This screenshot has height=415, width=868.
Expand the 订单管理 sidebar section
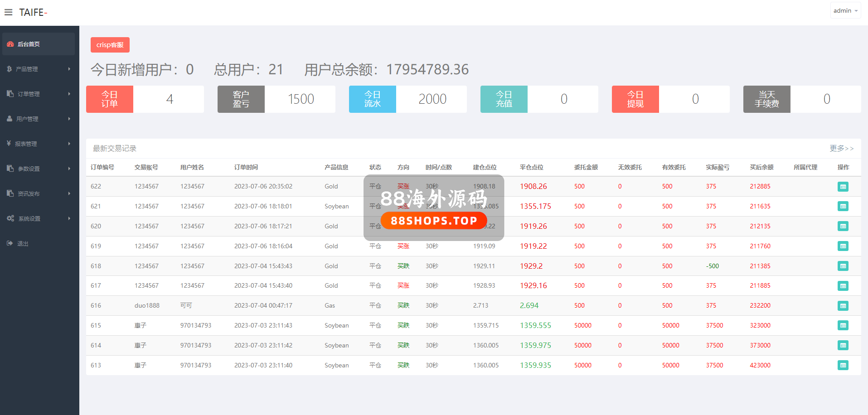[x=39, y=94]
